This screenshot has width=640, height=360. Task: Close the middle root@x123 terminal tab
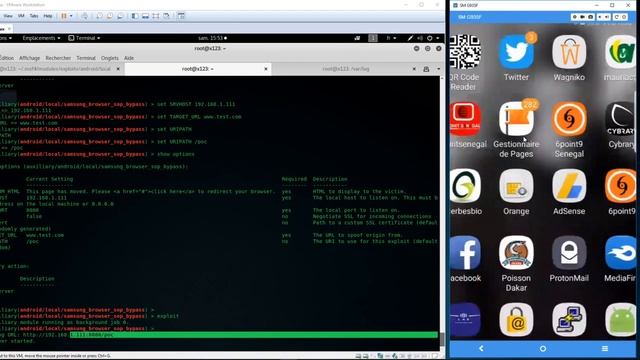click(x=266, y=69)
